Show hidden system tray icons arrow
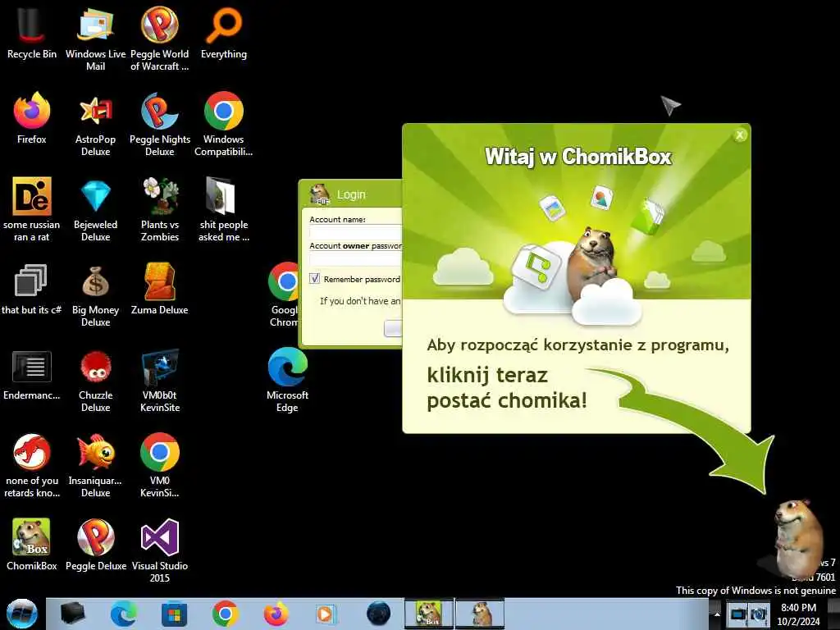840x630 pixels. click(x=717, y=614)
